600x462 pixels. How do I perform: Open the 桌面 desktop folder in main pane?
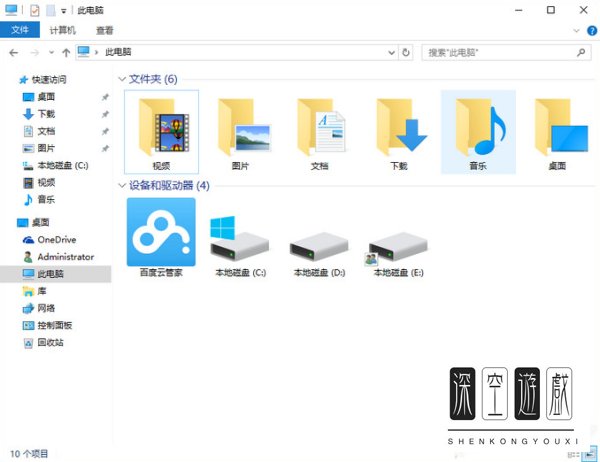click(x=558, y=132)
